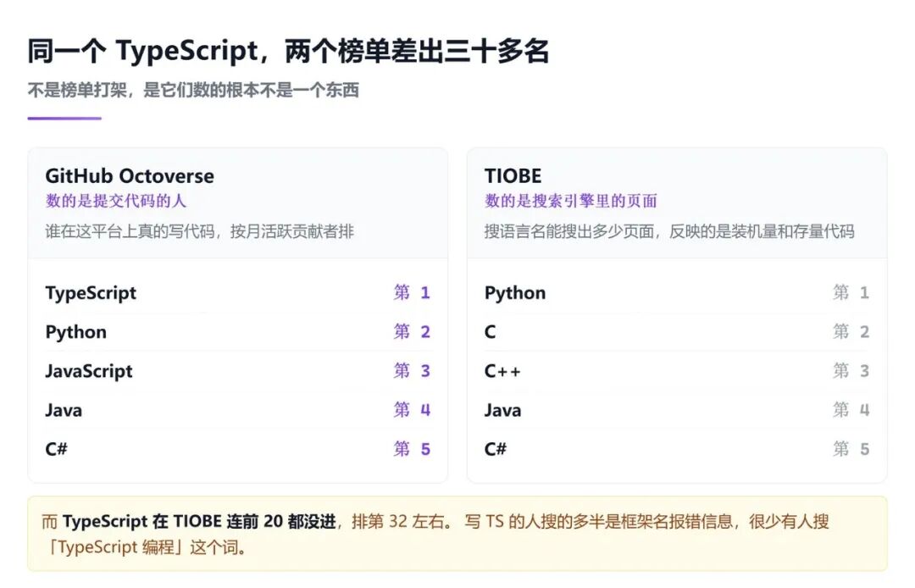Image resolution: width=915 pixels, height=588 pixels.
Task: Select the description '谁在这平台上真的写代码，按月活跃贡献者排'
Action: click(200, 231)
